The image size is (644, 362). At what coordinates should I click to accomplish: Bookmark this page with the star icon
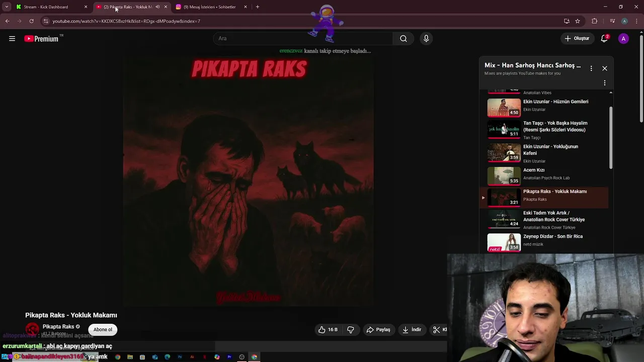578,21
